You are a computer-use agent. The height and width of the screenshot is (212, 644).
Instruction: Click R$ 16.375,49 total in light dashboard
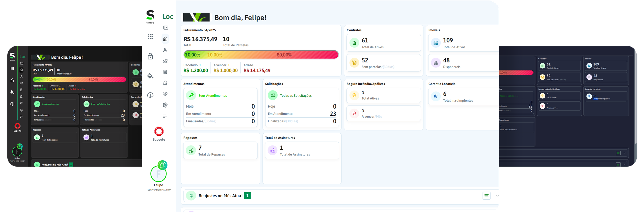[201, 39]
